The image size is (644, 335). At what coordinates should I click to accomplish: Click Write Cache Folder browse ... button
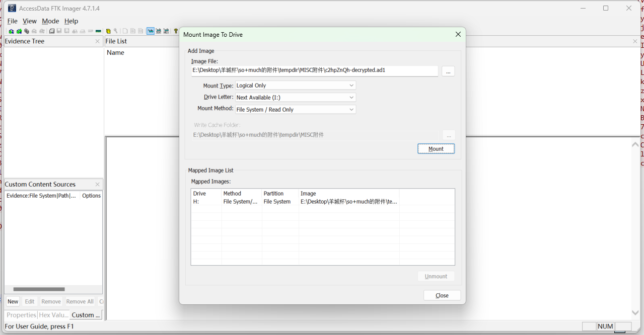tap(448, 135)
